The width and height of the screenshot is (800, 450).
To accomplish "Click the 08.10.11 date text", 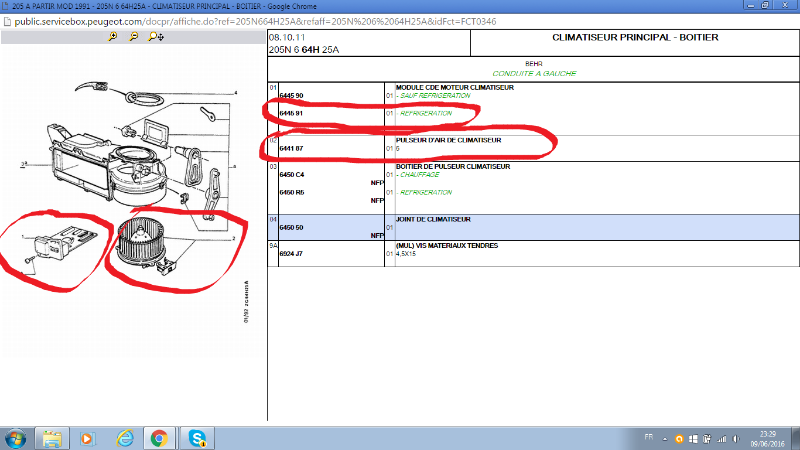I will coord(287,38).
